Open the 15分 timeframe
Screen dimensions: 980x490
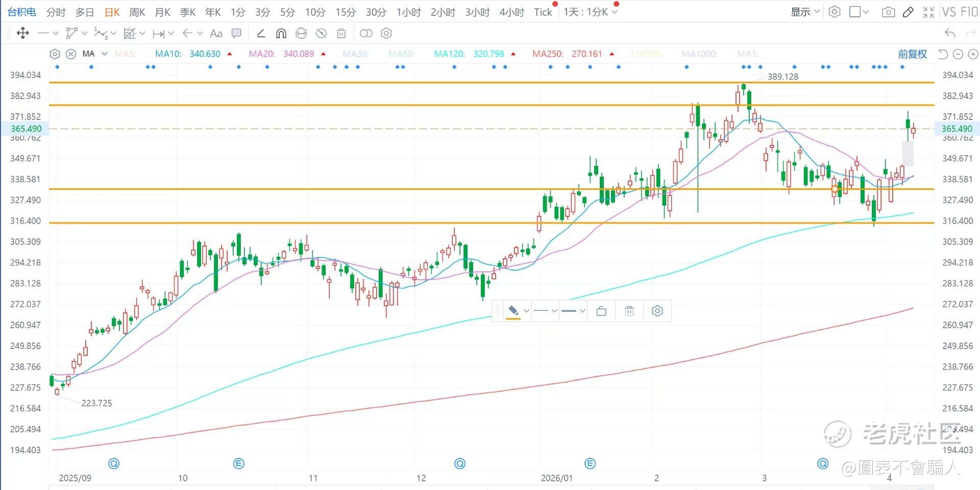[x=346, y=12]
